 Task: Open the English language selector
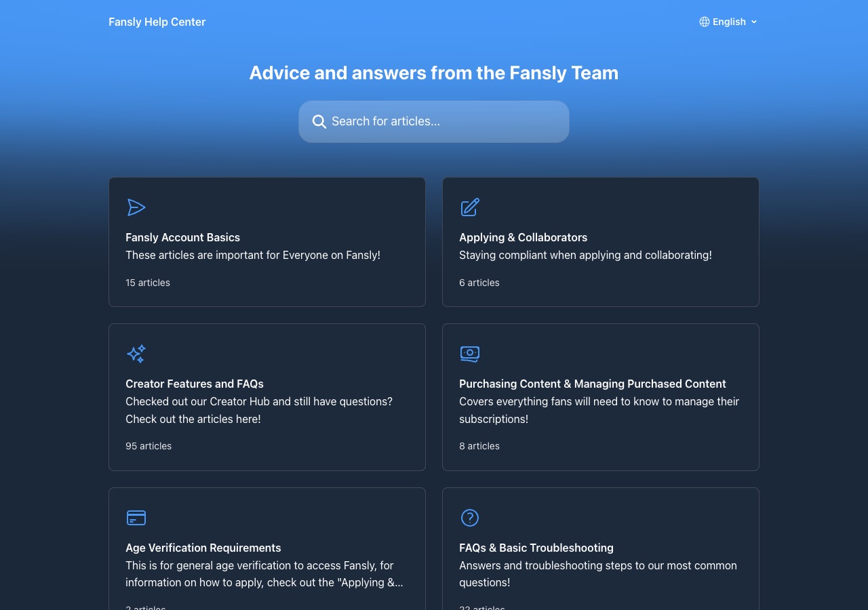coord(728,22)
